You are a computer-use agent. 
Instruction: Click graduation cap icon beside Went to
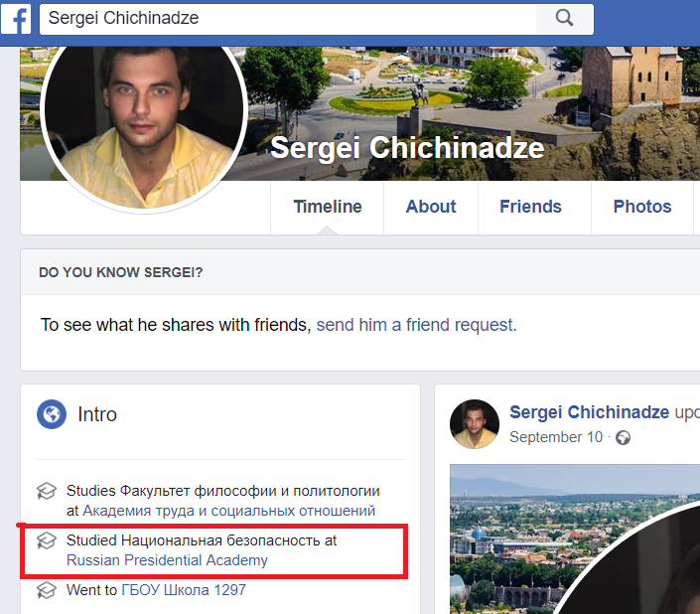coord(46,590)
